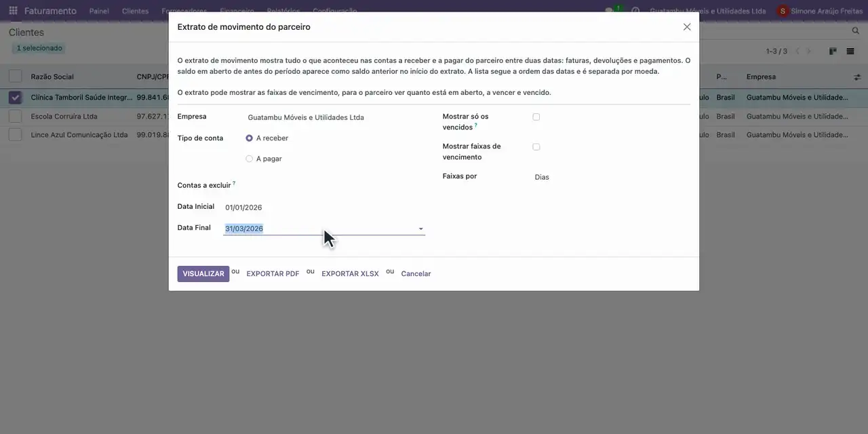Sort by Razão Social column header

pyautogui.click(x=52, y=77)
